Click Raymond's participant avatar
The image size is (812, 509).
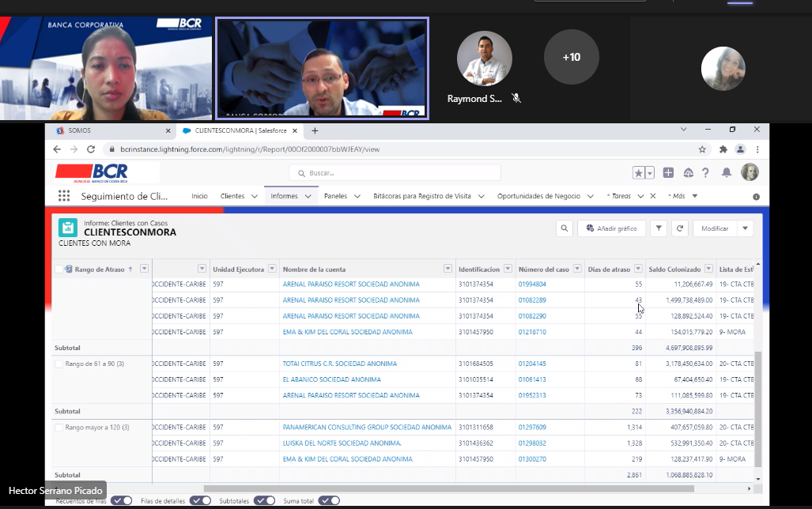click(484, 58)
